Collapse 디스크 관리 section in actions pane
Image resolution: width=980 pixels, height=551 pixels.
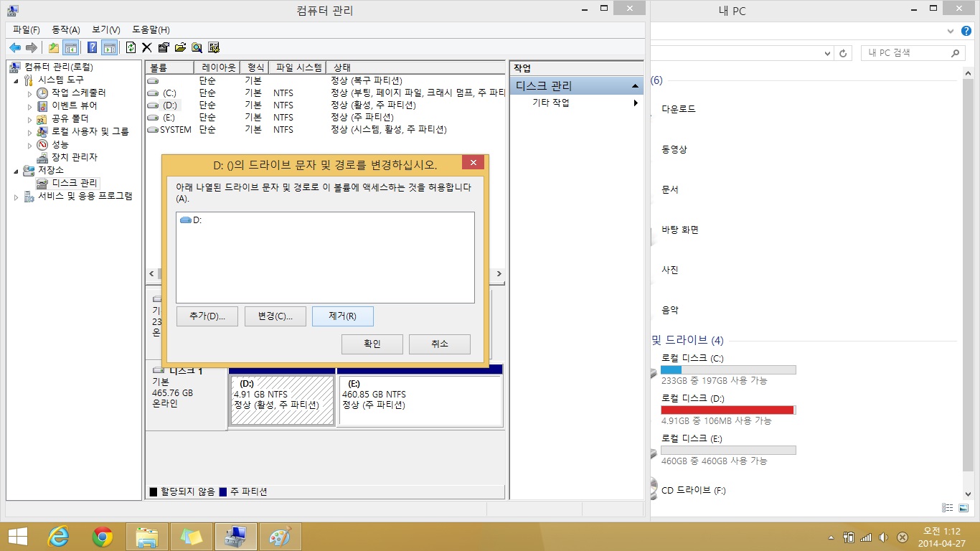click(x=635, y=86)
